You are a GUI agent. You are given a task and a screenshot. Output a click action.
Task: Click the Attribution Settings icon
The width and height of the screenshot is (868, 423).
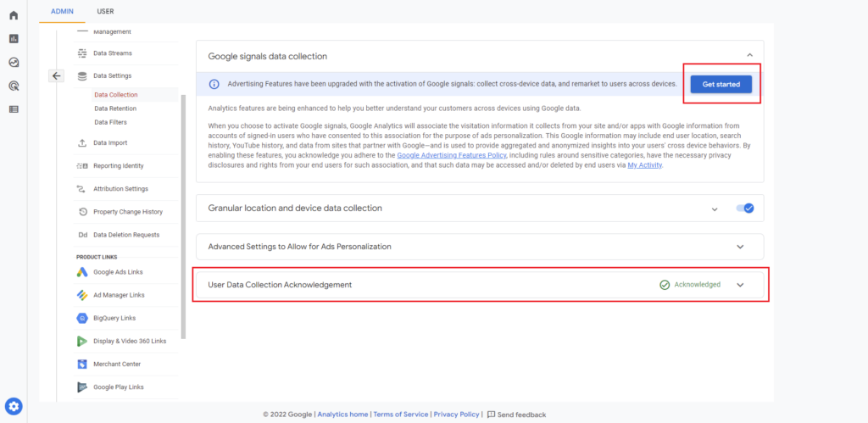(82, 189)
